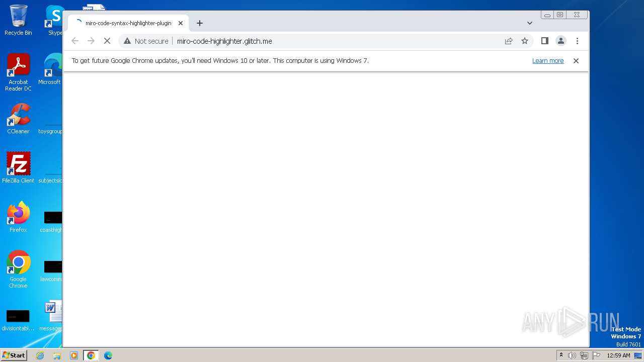
Task: Stop loading the page
Action: (x=107, y=41)
